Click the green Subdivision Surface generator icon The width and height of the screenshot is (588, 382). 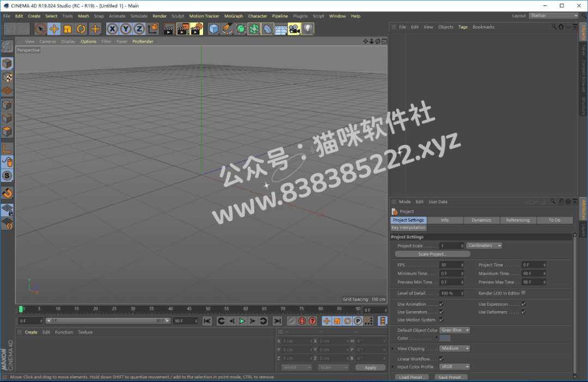coord(241,29)
